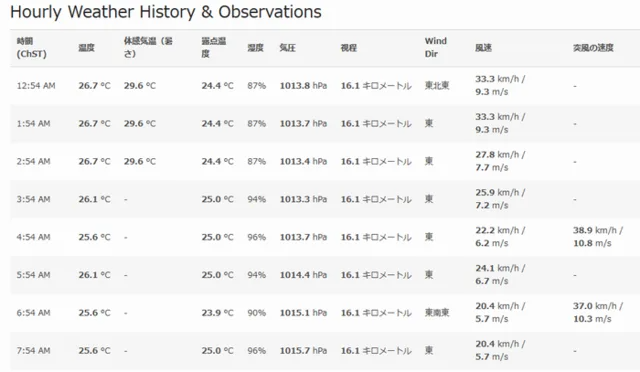This screenshot has height=372, width=640.
Task: Select the 7:54 AM time cell
Action: tap(33, 351)
